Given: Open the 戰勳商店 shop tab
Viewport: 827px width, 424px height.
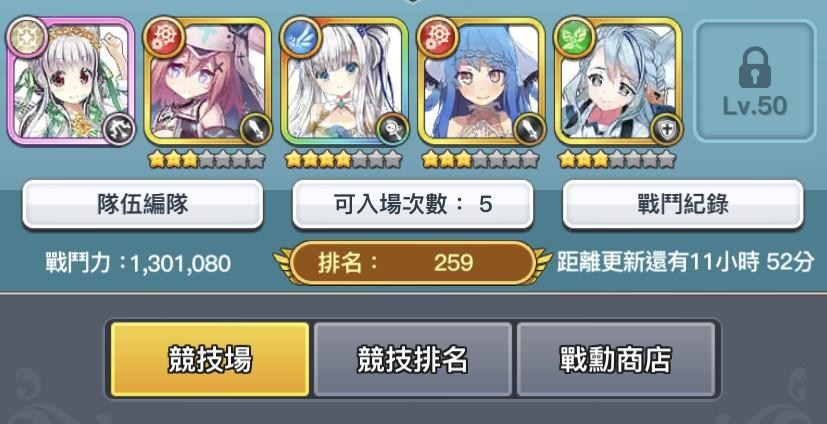Looking at the screenshot, I should coord(616,359).
